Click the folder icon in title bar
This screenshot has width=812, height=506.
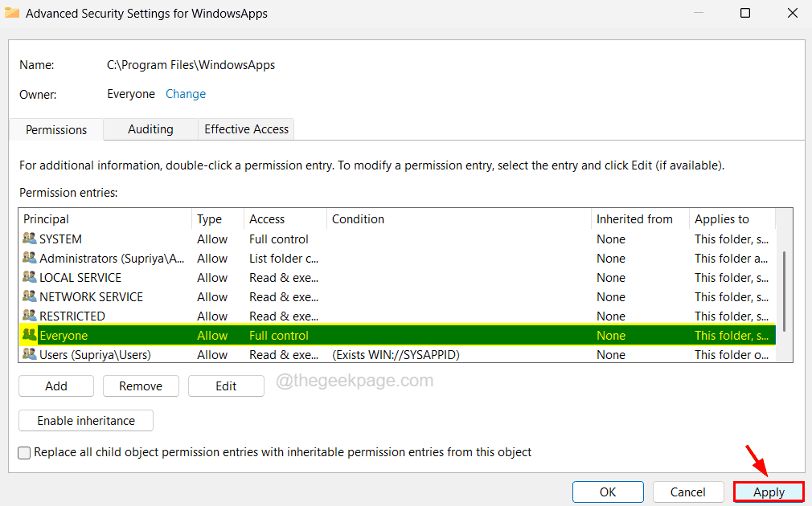pyautogui.click(x=12, y=13)
